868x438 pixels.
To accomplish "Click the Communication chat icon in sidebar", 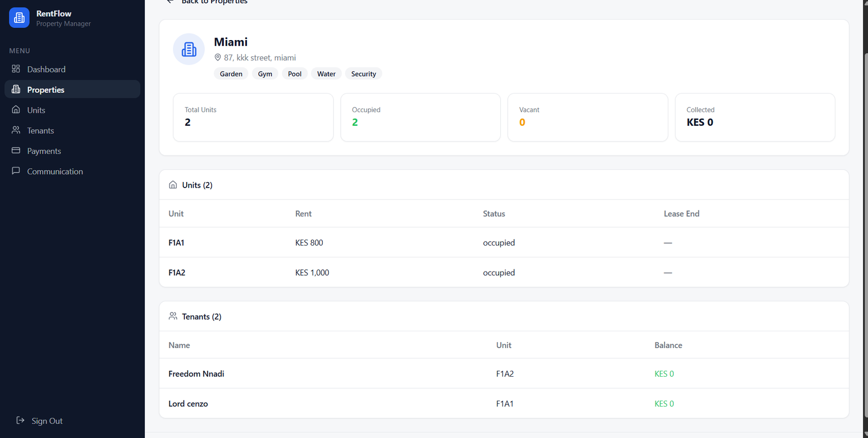I will (x=16, y=171).
